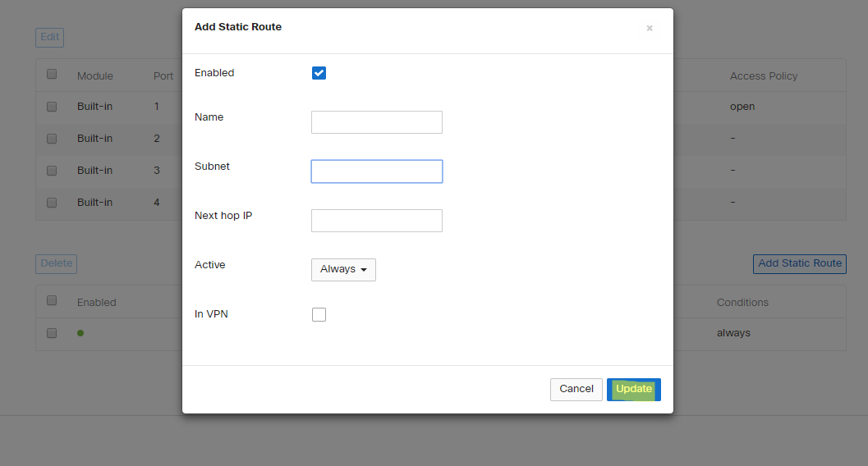Uncheck the Enabled checkbox
The width and height of the screenshot is (868, 466).
point(319,73)
